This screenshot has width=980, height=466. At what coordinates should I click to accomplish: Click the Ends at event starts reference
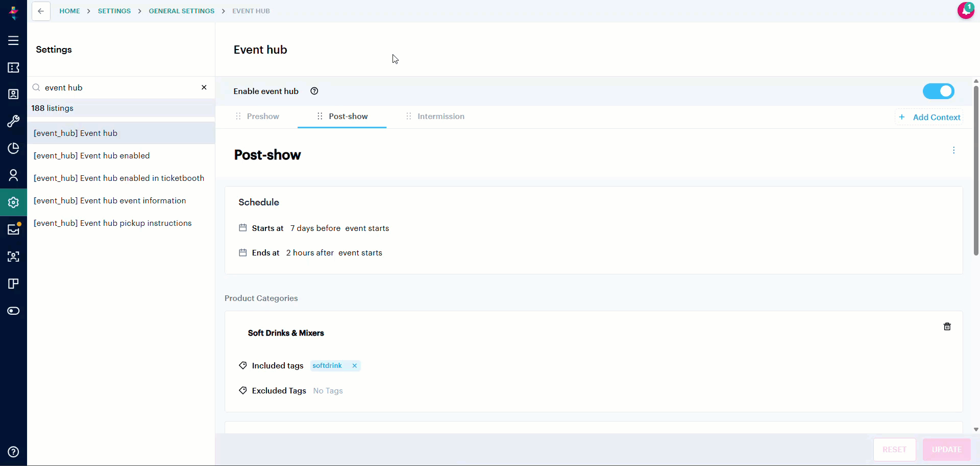pos(360,253)
